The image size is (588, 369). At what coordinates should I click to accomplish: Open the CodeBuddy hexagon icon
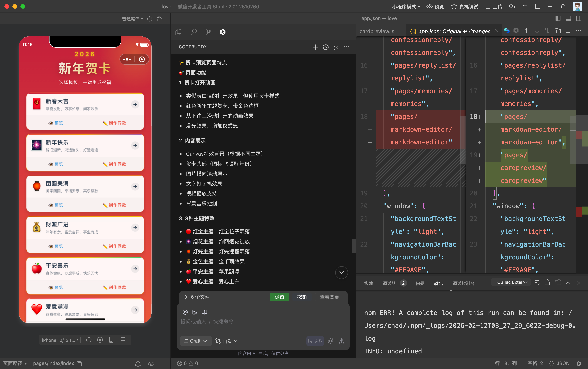[x=223, y=32]
